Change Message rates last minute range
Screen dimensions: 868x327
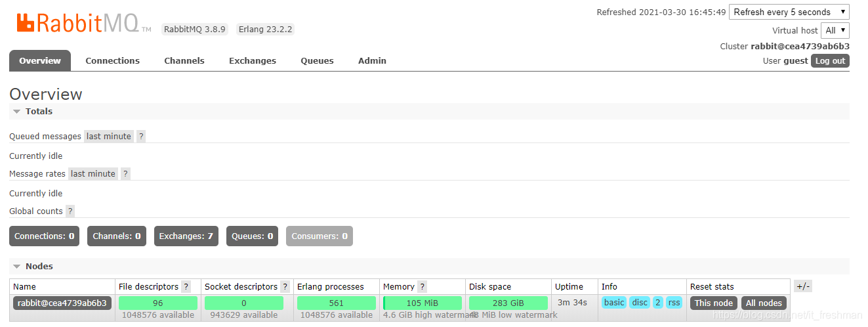[x=93, y=174]
